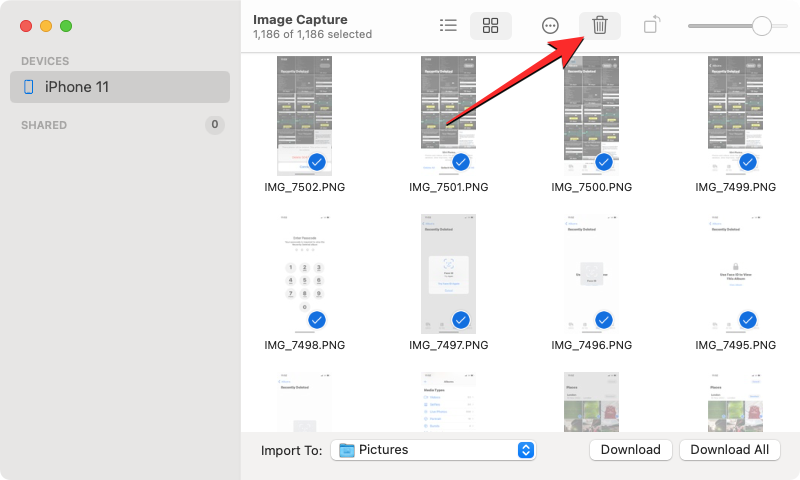Screen dimensions: 800x480
Task: Click the Shared devices count badge
Action: pos(214,125)
